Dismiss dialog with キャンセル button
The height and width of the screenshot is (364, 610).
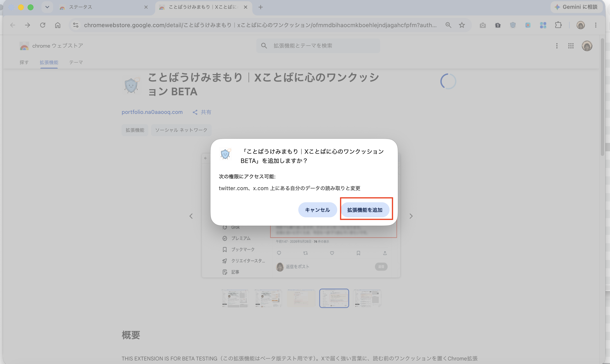[317, 210]
